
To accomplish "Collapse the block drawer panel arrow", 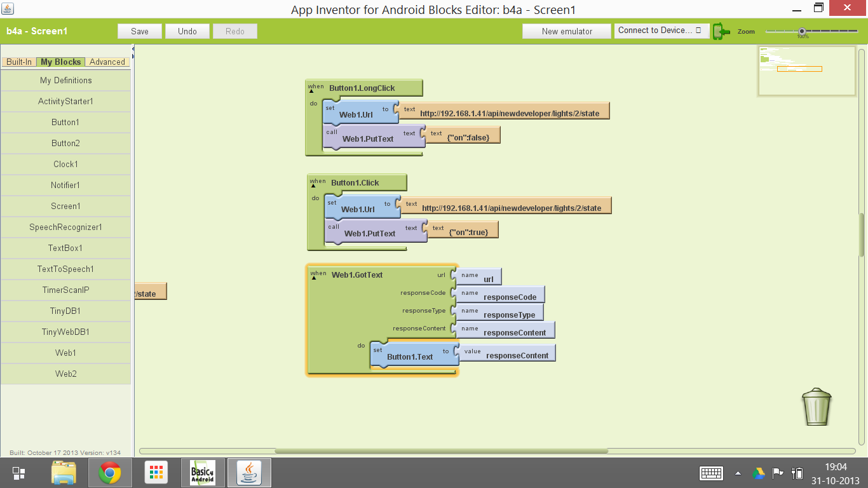I will pyautogui.click(x=133, y=48).
